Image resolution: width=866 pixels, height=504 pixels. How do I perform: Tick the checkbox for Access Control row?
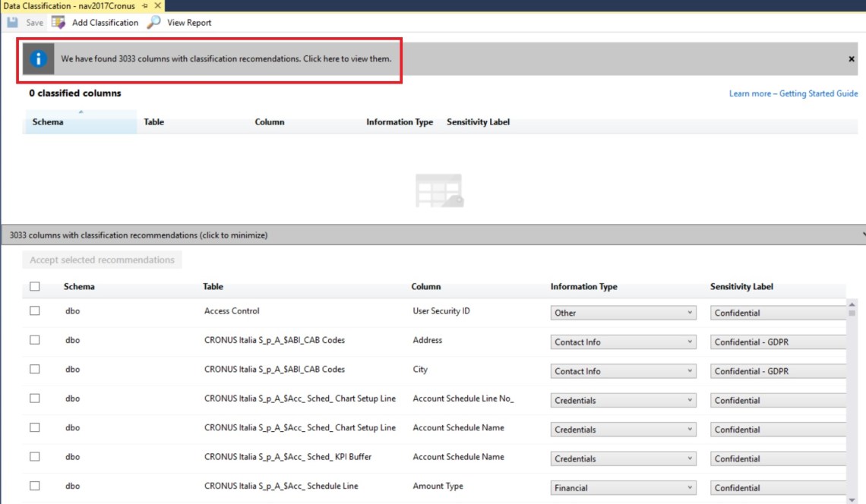tap(35, 311)
